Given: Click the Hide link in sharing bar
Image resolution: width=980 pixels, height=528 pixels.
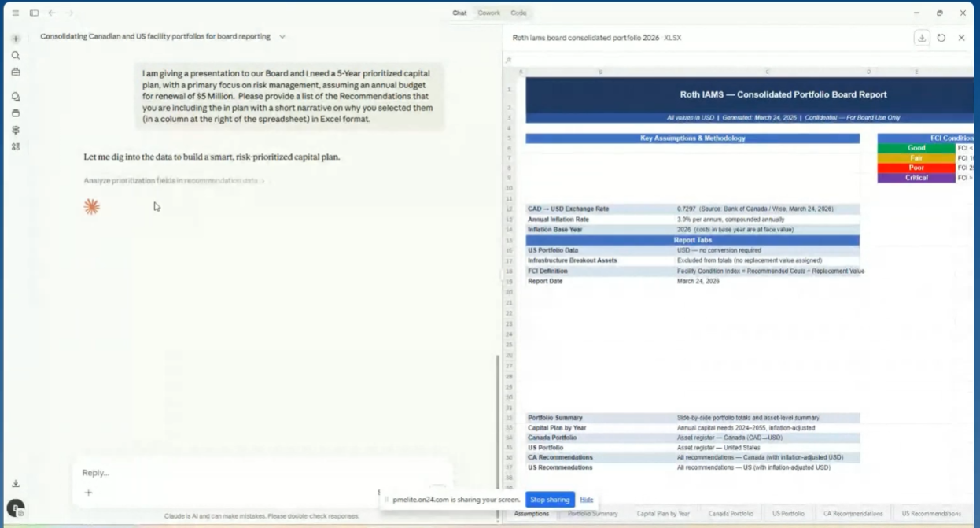Looking at the screenshot, I should tap(587, 500).
